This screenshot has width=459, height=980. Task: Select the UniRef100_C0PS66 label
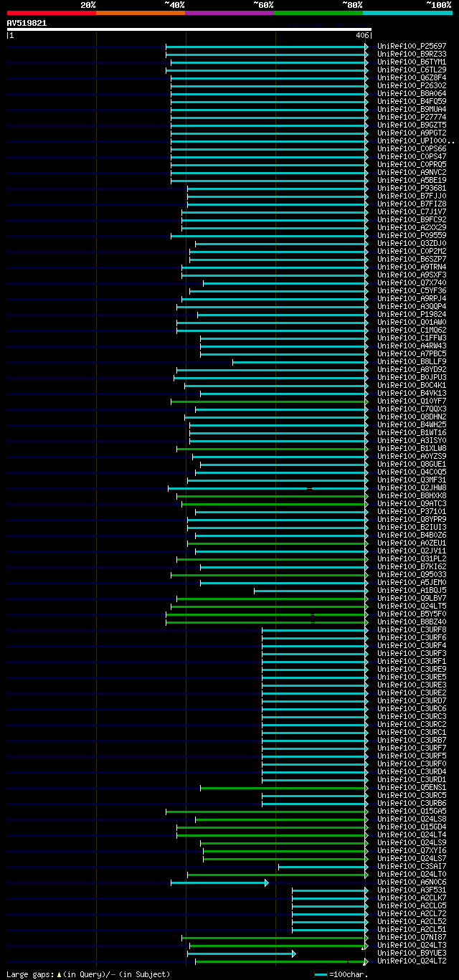(412, 149)
